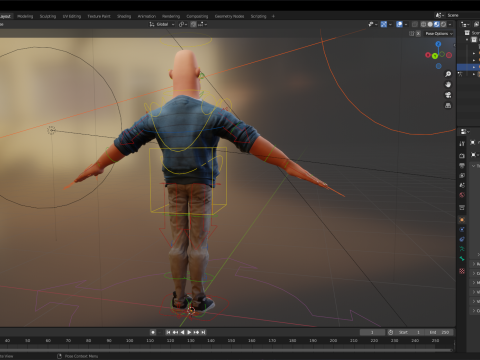
Task: Click the zoom magnifier viewport icon
Action: pos(448,74)
